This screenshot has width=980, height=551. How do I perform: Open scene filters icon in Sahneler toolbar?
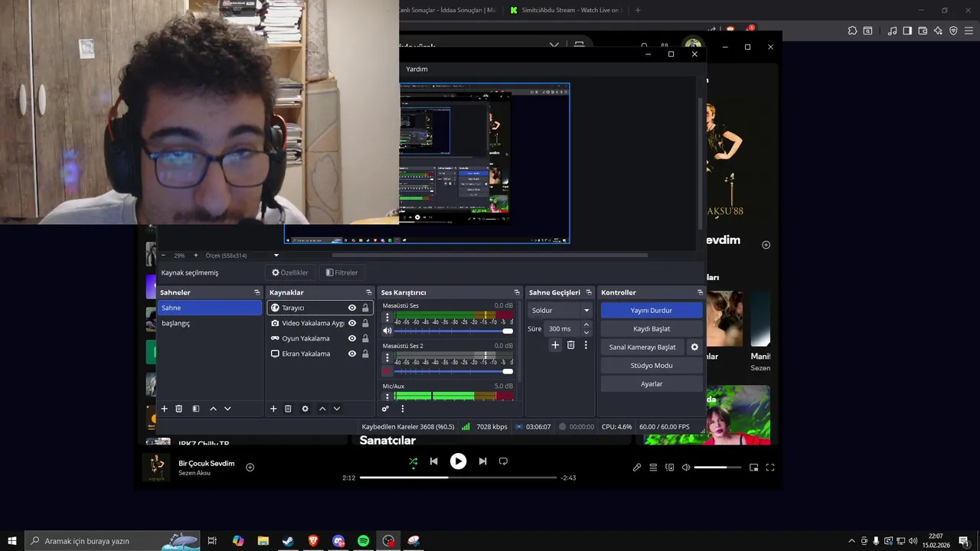pos(196,409)
